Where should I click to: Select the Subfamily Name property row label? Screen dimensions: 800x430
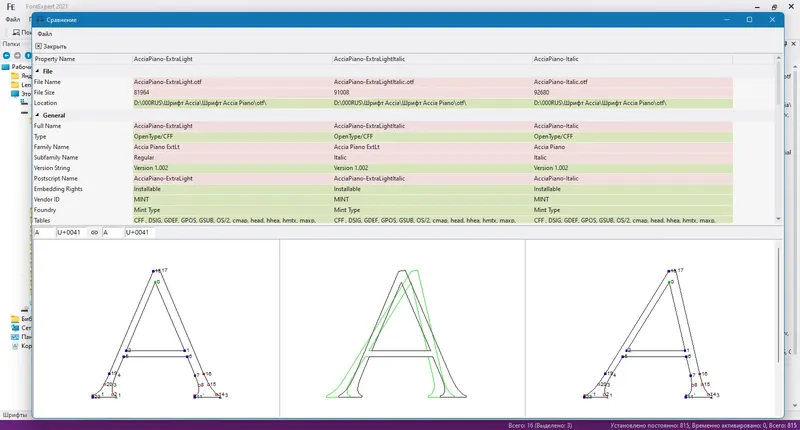[56, 158]
